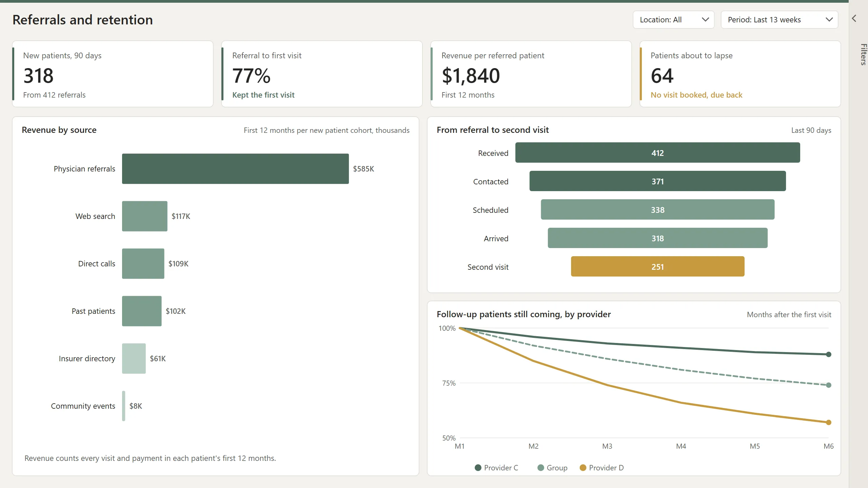Select the Insurer directory revenue bar

(x=134, y=359)
